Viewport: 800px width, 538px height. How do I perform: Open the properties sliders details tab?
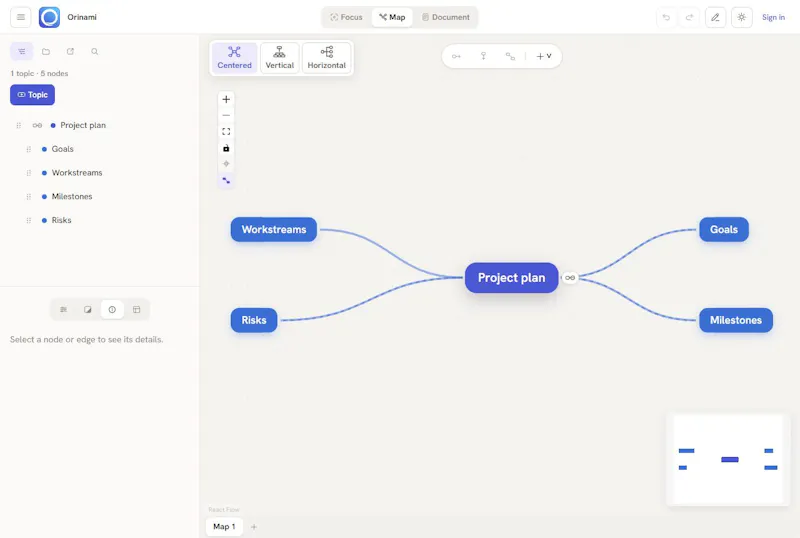(x=63, y=309)
